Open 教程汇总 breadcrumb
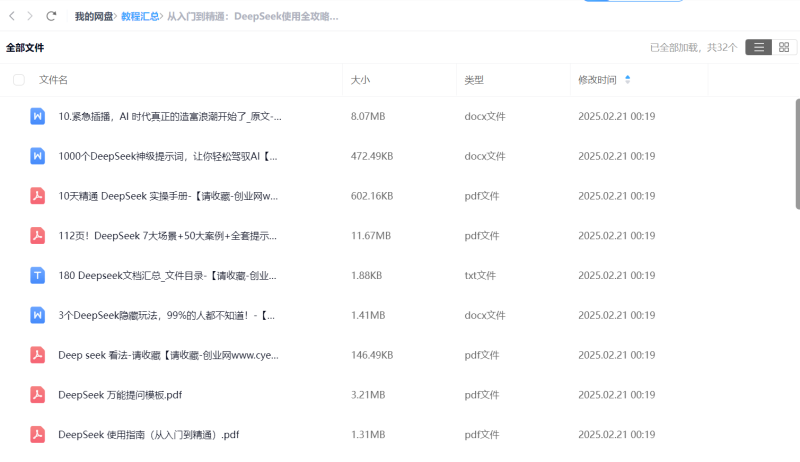 (x=140, y=16)
